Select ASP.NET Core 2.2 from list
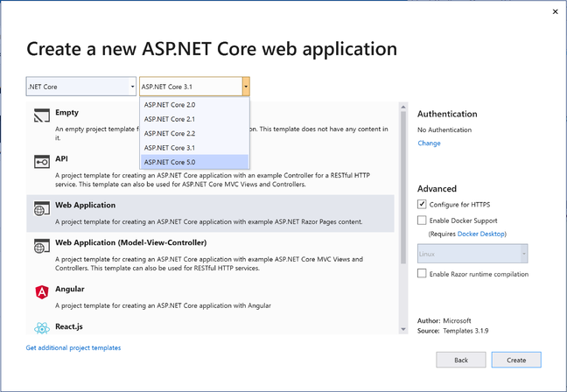 [194, 134]
